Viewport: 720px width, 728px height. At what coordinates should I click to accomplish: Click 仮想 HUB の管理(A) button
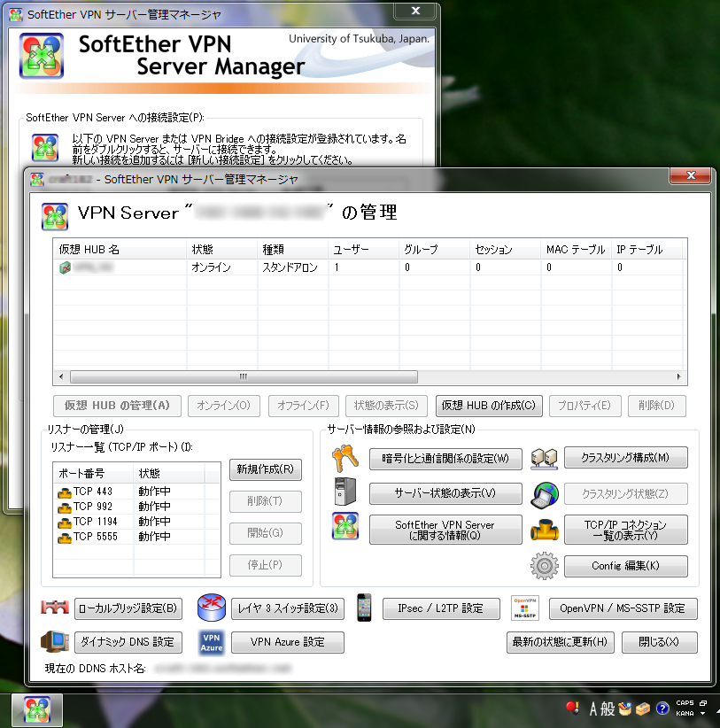[x=117, y=406]
